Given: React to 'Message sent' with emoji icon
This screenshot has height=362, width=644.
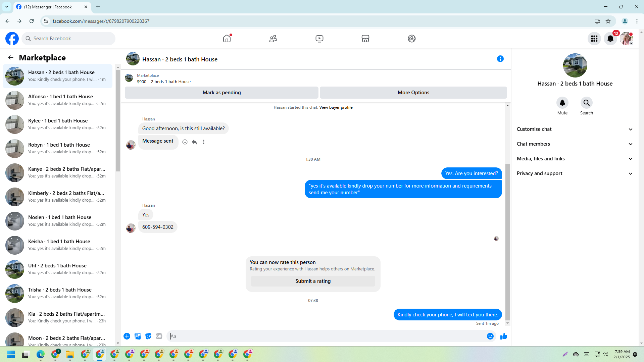Looking at the screenshot, I should pyautogui.click(x=185, y=142).
